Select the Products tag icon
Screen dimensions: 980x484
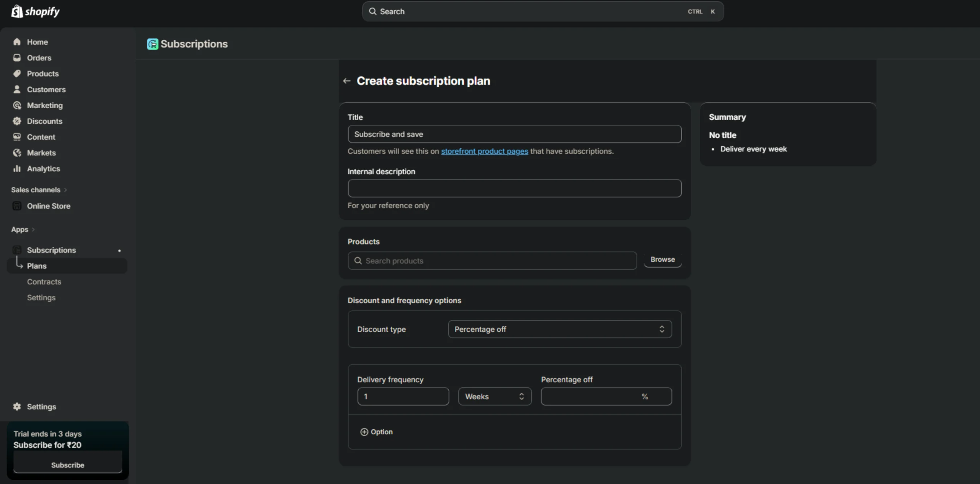point(17,73)
